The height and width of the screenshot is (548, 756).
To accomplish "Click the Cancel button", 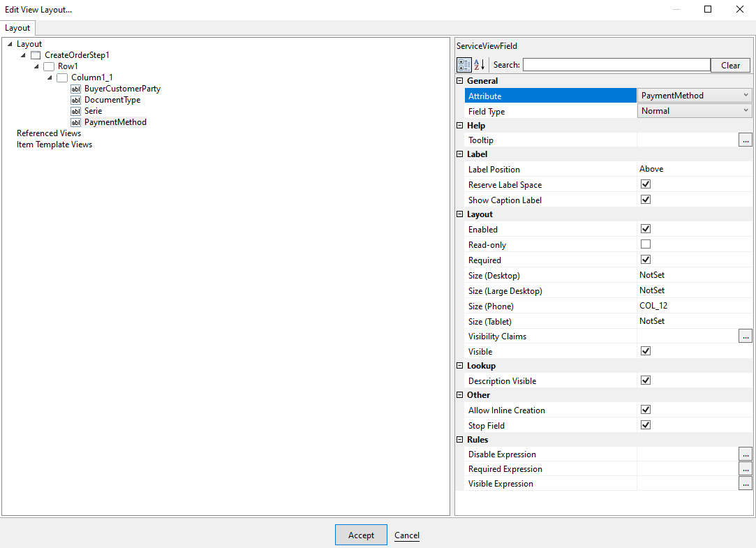I will (x=407, y=535).
